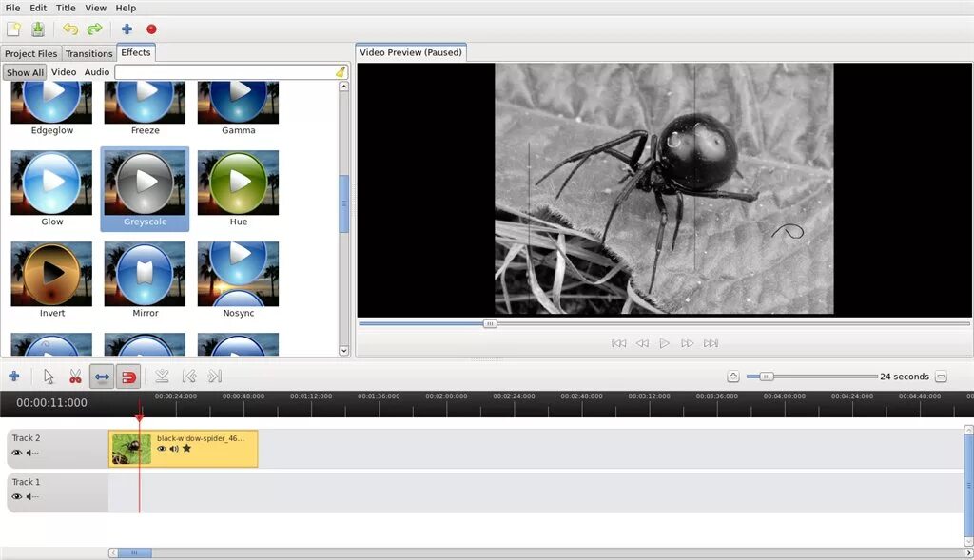Filter effects with Audio button
Image resolution: width=974 pixels, height=560 pixels.
[x=97, y=72]
